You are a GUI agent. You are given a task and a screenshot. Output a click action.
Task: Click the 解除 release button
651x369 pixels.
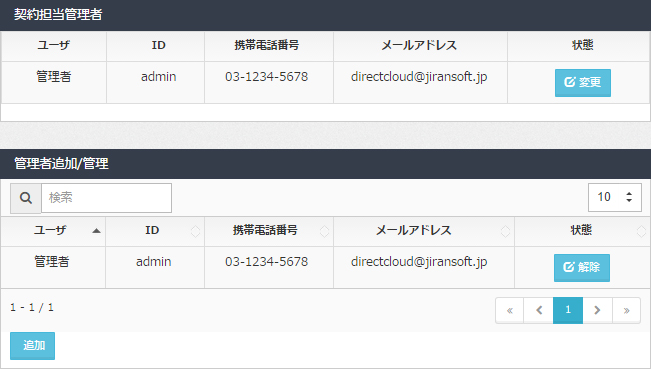coord(582,268)
